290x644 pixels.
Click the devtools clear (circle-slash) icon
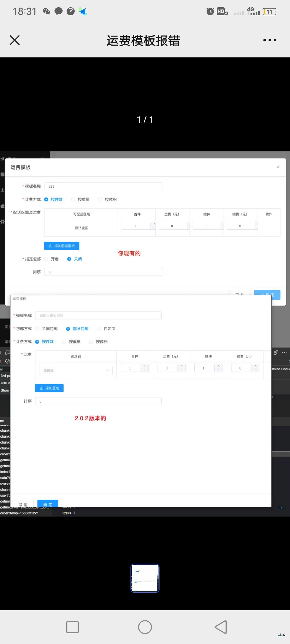8,361
